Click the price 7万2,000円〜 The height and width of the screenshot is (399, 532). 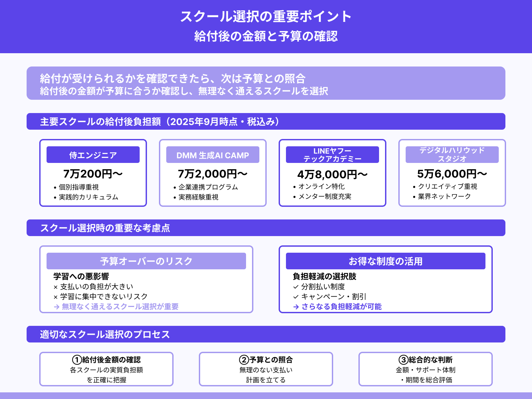click(213, 174)
